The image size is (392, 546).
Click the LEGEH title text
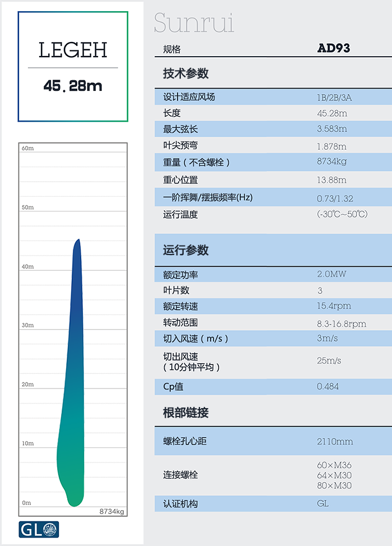(73, 50)
